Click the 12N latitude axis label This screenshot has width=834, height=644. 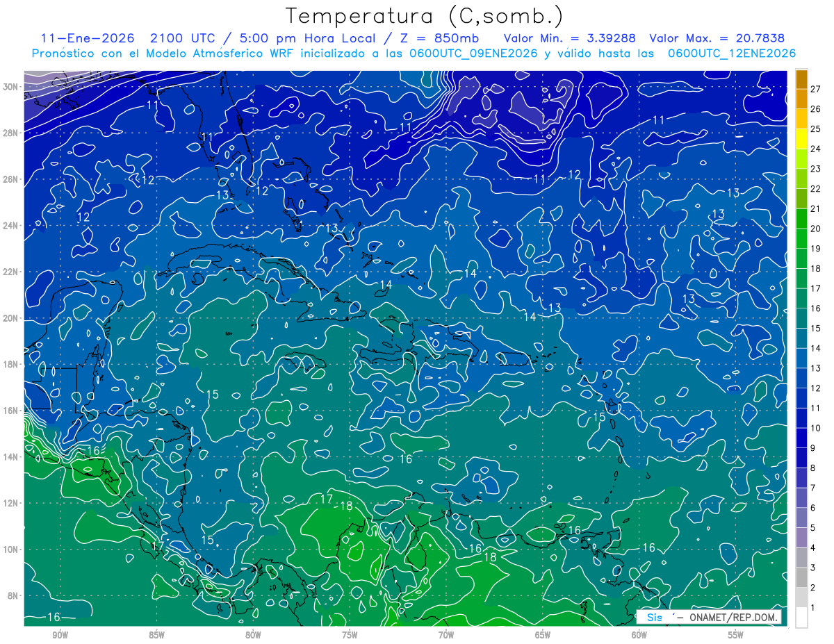click(12, 503)
